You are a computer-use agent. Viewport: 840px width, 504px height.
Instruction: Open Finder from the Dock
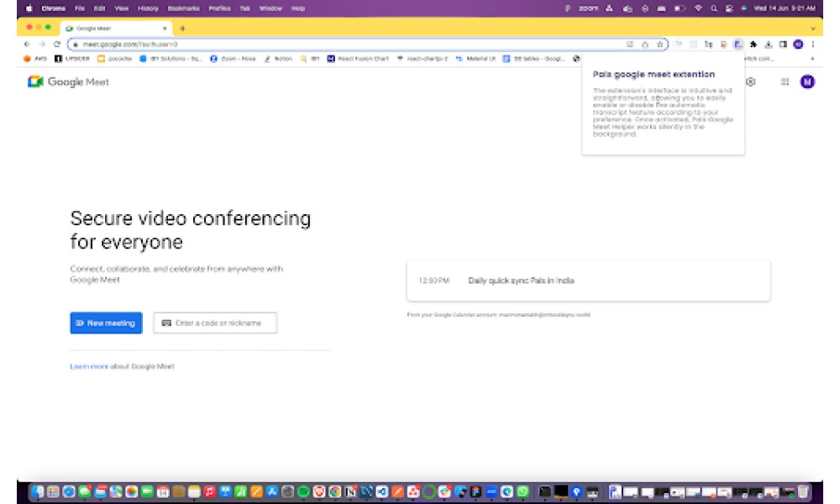click(37, 491)
